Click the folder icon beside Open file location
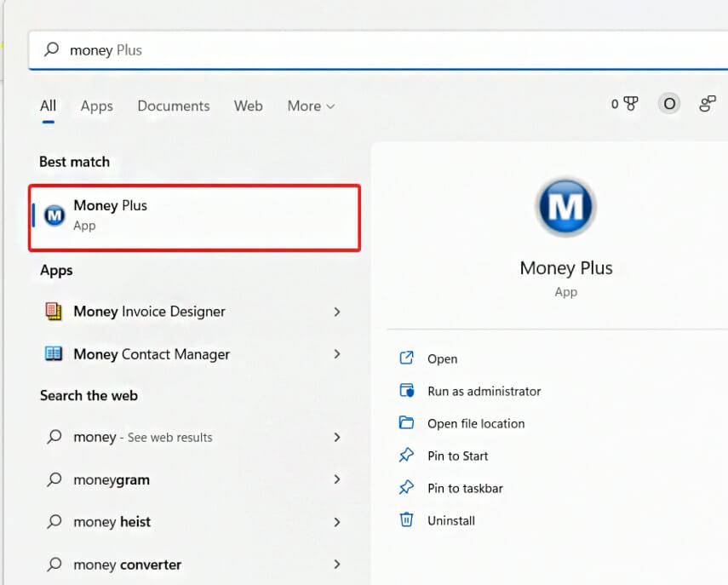This screenshot has height=585, width=728. pyautogui.click(x=409, y=423)
